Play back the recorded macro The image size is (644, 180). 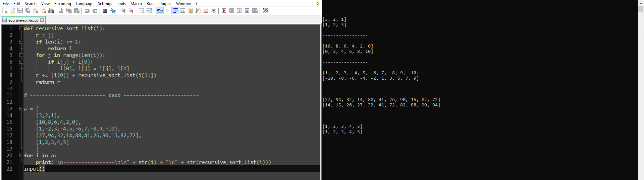coord(239,11)
